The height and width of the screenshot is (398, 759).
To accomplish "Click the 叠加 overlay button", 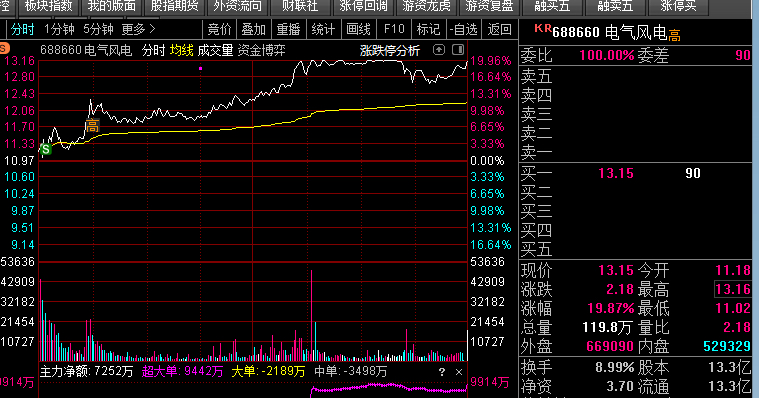I will pyautogui.click(x=254, y=30).
